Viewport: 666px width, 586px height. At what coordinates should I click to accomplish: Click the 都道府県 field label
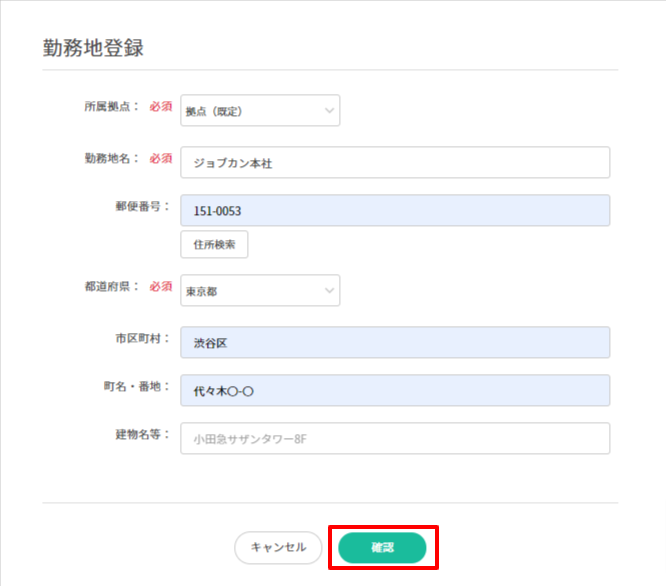click(x=113, y=286)
